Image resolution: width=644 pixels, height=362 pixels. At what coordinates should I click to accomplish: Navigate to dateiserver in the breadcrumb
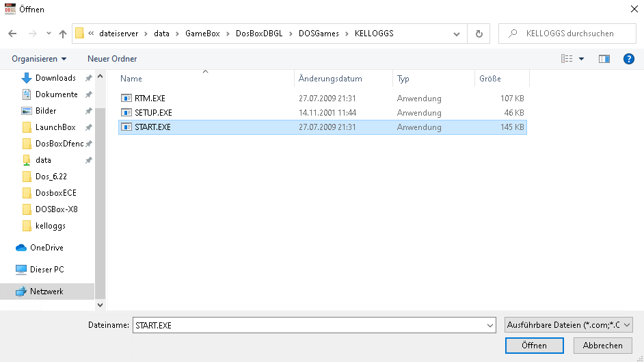(x=119, y=34)
